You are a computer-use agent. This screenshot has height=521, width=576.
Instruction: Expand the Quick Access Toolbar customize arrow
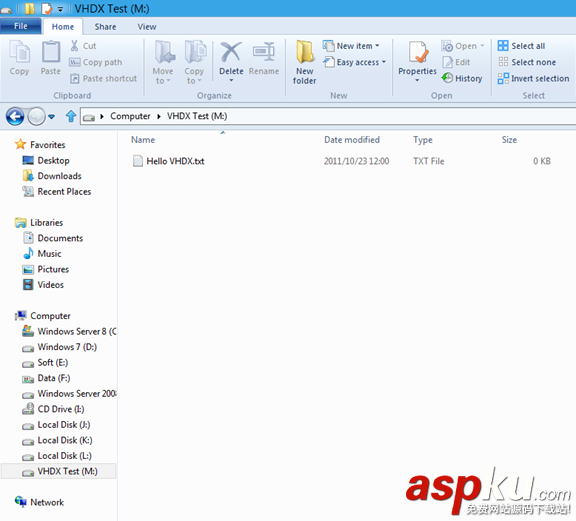60,9
